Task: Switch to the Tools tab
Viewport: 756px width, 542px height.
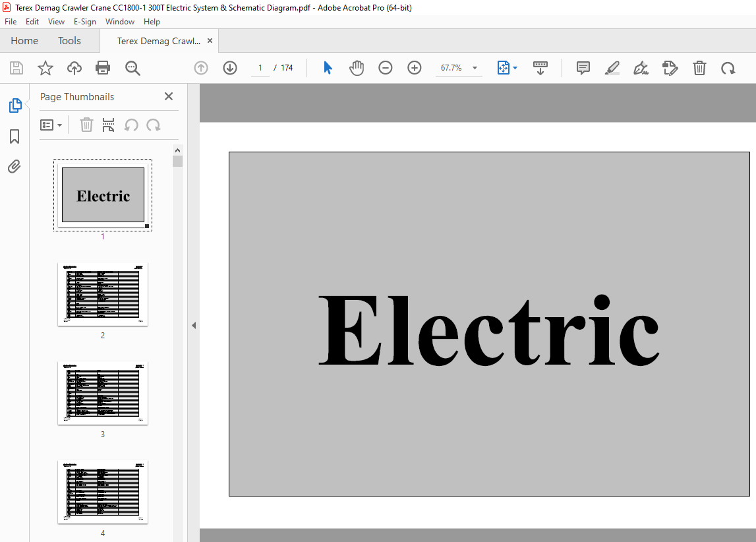Action: pos(69,41)
